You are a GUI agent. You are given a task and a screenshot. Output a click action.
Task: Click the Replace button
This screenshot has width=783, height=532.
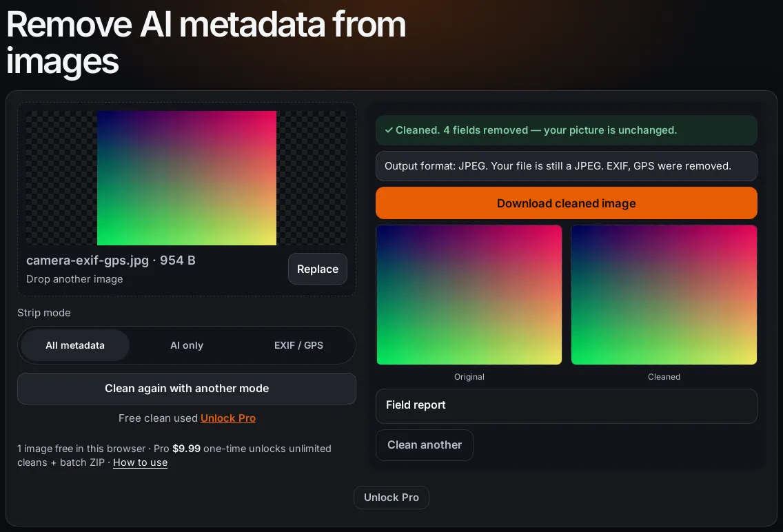(318, 269)
